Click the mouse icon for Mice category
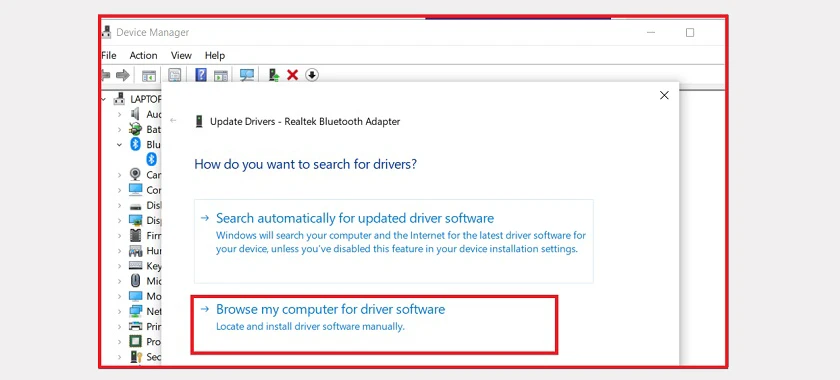Image resolution: width=840 pixels, height=380 pixels. (136, 281)
